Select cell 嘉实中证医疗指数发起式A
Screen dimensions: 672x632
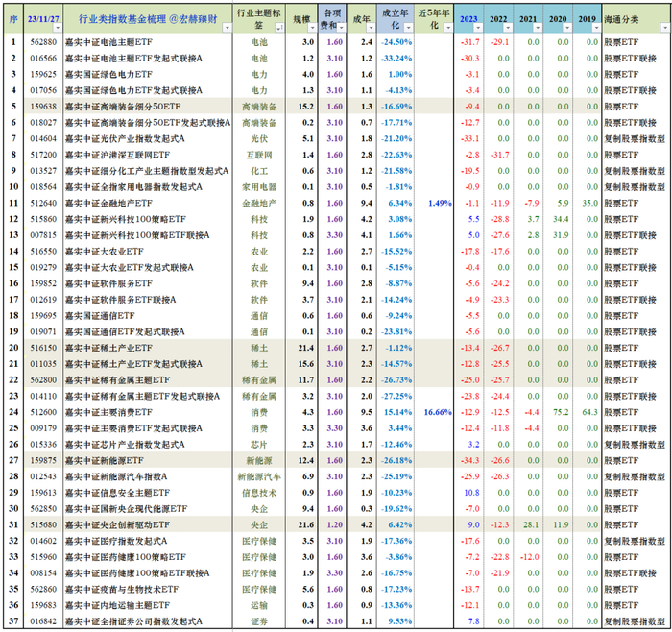pyautogui.click(x=116, y=541)
